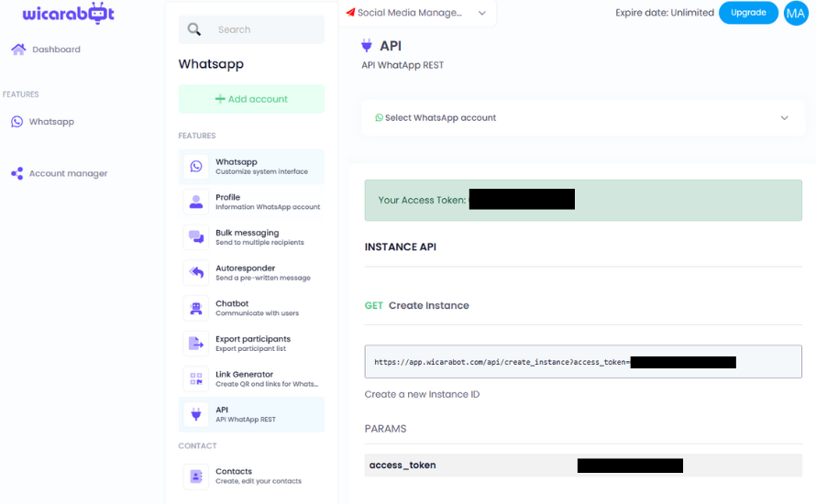Click the Bulk messaging chat icon
This screenshot has width=816, height=504.
click(196, 237)
